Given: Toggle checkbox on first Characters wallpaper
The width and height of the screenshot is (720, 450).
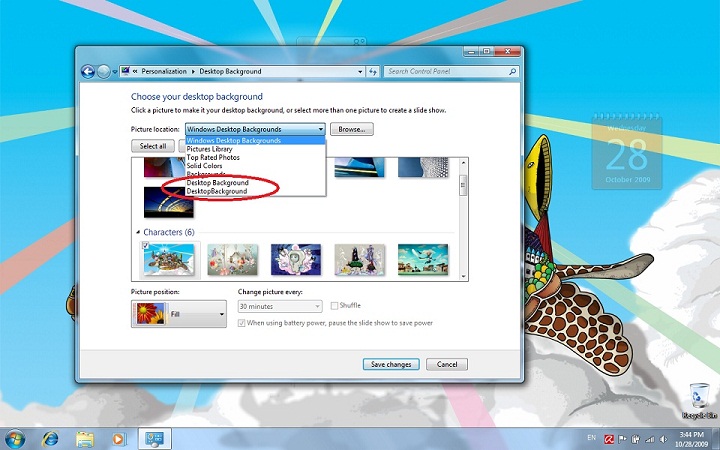Looking at the screenshot, I should click(x=146, y=246).
